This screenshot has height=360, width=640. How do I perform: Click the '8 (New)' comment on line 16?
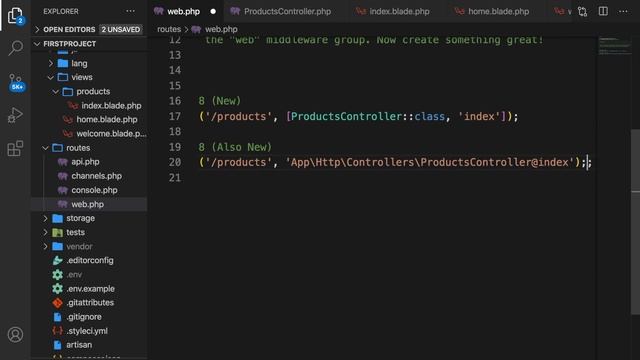(x=220, y=101)
